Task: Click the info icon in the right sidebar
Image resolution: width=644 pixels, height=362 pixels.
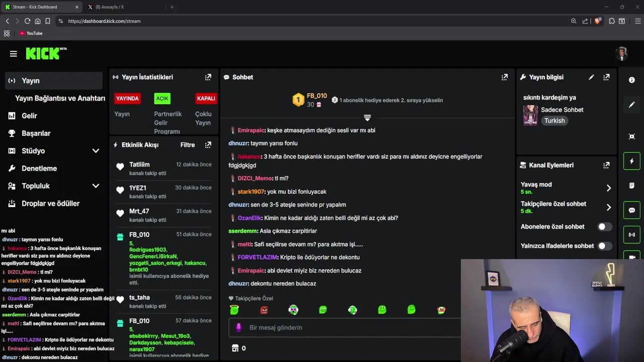Action: coord(632,80)
